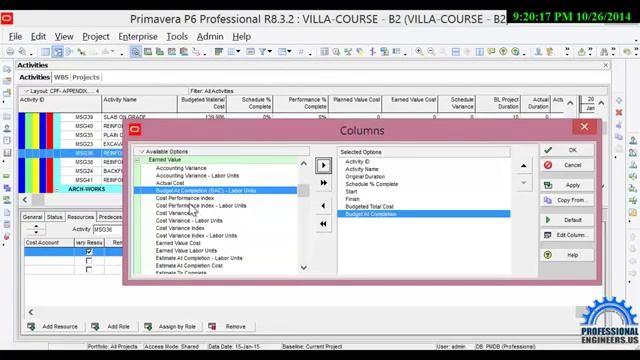
Task: Move the selected column up with up arrow
Action: tap(524, 166)
